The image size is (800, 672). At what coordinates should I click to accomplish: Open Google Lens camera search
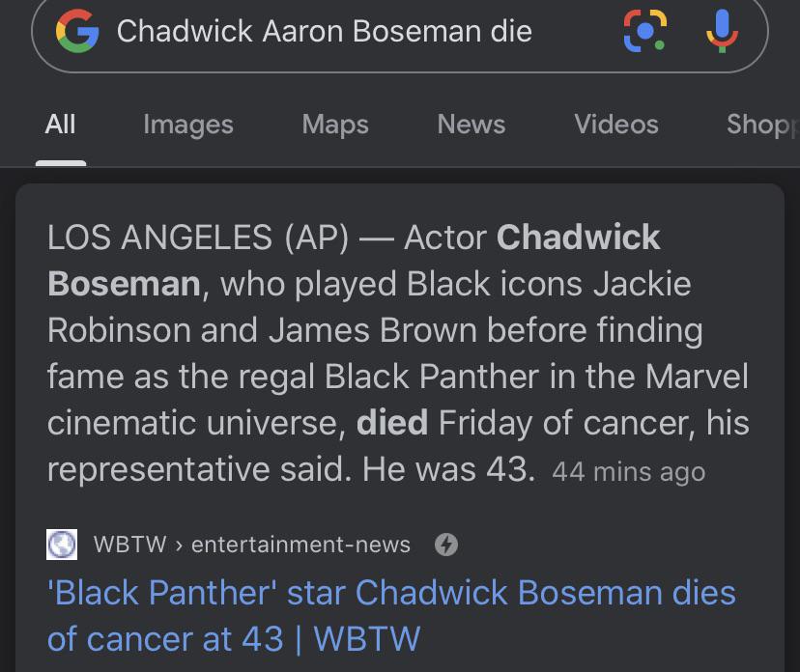644,31
